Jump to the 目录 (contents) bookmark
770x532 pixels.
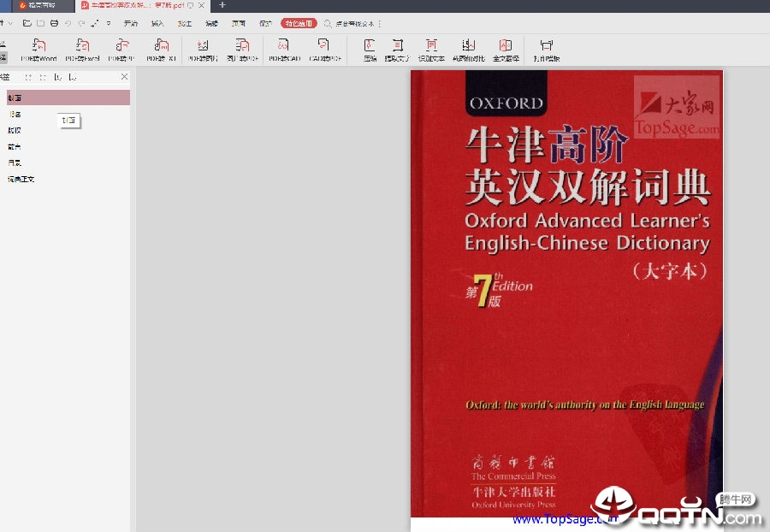point(15,163)
